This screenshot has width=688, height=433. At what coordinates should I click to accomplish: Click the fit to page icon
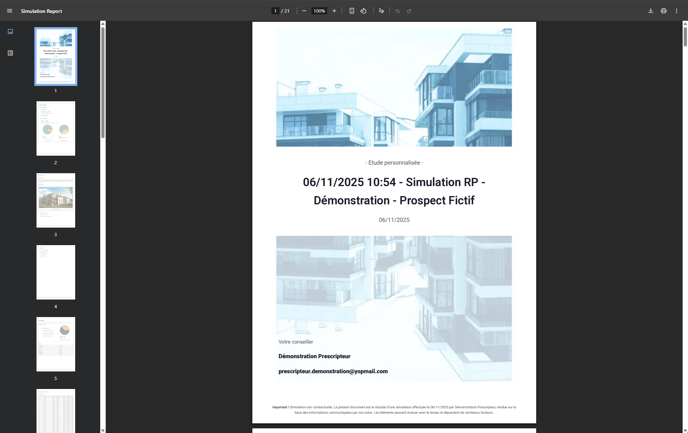point(352,11)
